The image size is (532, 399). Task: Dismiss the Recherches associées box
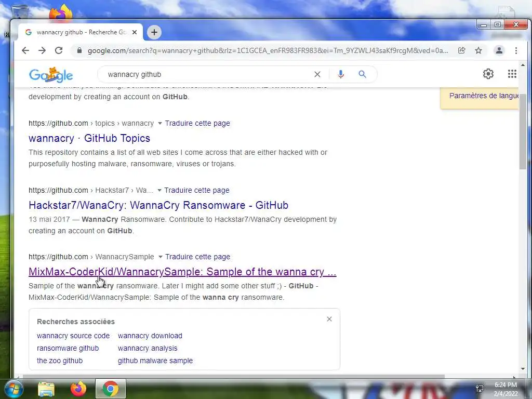(x=329, y=320)
